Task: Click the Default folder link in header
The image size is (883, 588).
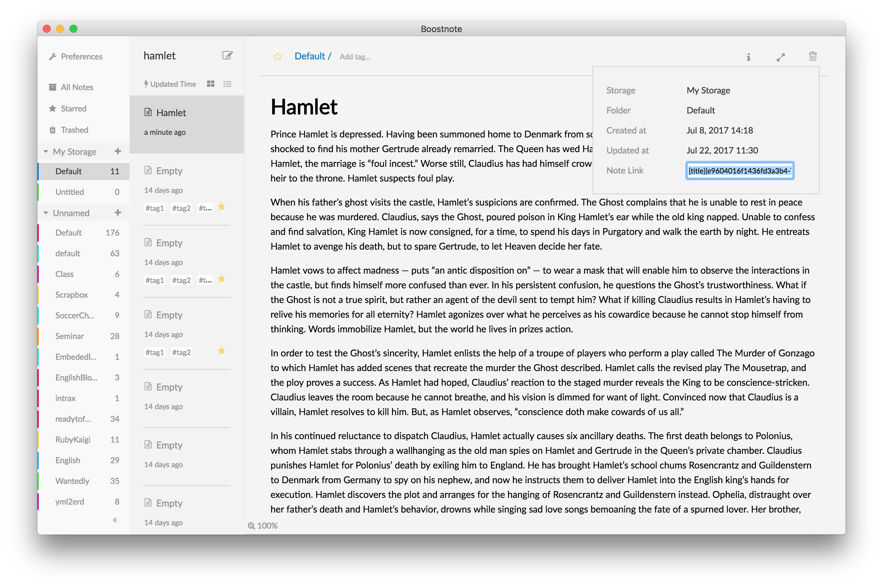Action: point(310,56)
